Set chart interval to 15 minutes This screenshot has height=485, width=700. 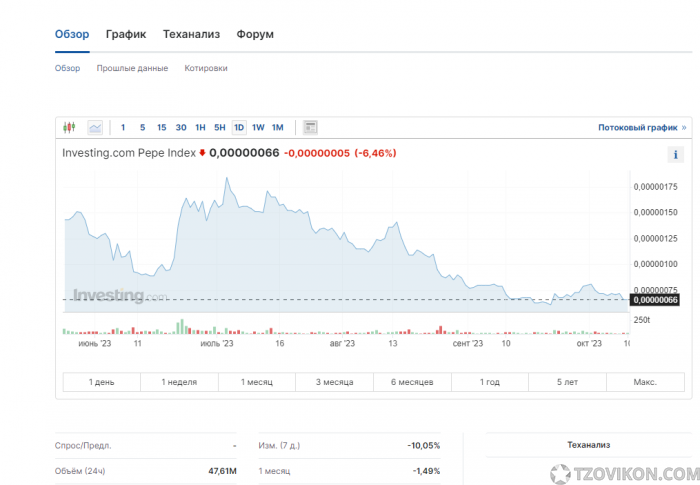[162, 128]
